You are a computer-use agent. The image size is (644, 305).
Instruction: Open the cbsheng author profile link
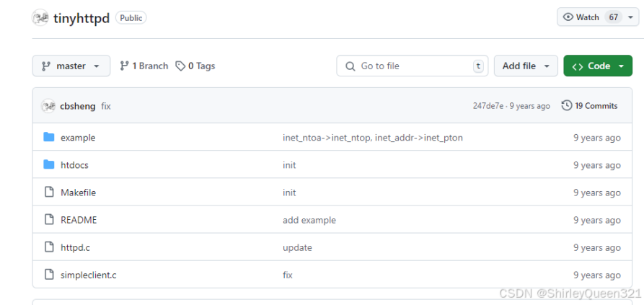coord(77,106)
